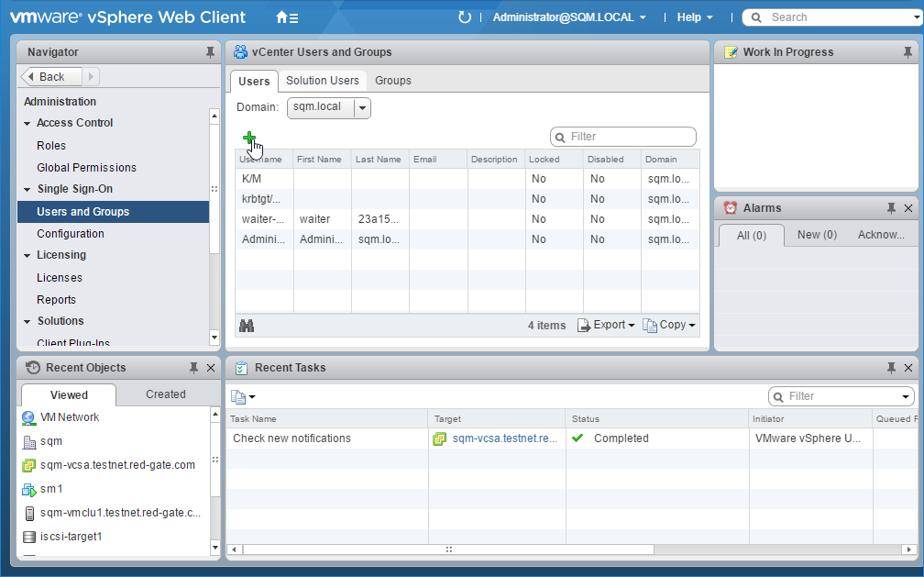Switch to the Solution Users tab
The image size is (924, 577).
322,81
